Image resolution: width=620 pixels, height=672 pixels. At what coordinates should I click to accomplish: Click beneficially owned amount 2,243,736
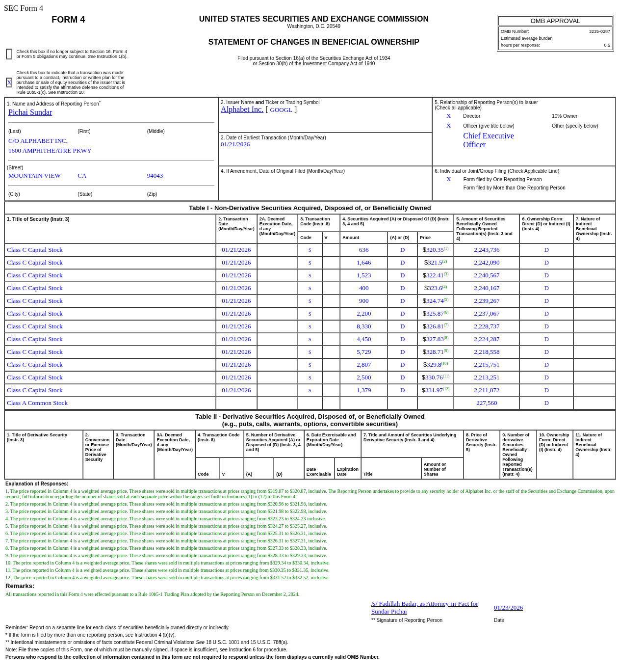tap(487, 250)
